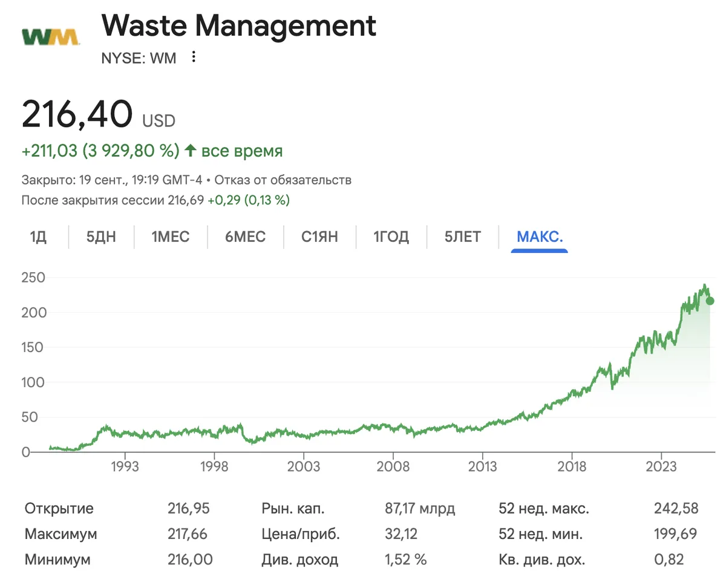
Task: Switch to the 1МЕС range tab
Action: click(x=171, y=237)
